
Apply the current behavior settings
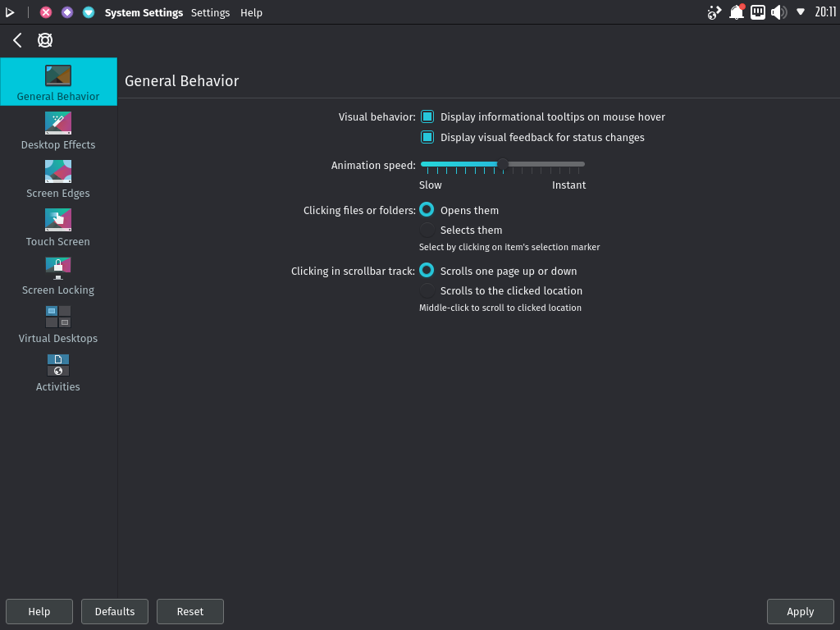point(800,611)
